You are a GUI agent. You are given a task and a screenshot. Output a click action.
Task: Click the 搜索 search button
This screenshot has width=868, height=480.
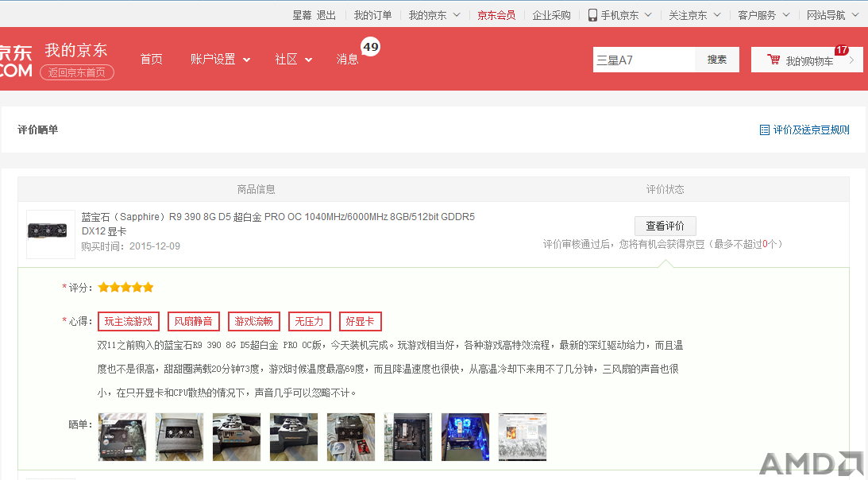tap(717, 60)
